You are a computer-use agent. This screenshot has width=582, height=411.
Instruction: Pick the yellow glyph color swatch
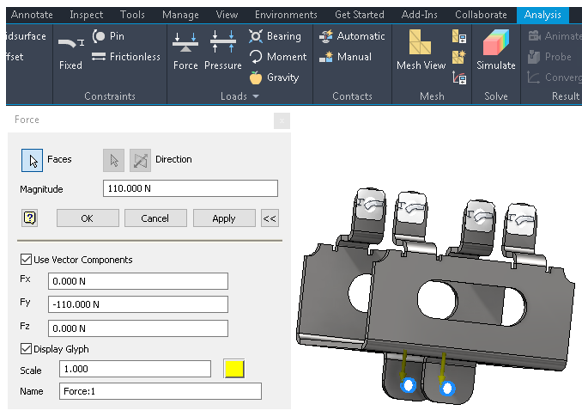(x=234, y=369)
